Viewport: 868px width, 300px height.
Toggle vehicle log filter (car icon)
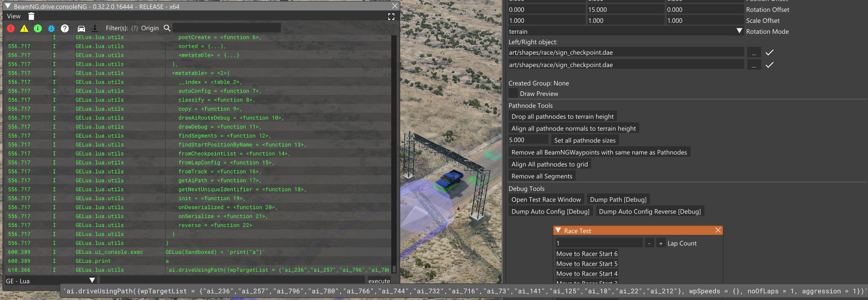82,28
